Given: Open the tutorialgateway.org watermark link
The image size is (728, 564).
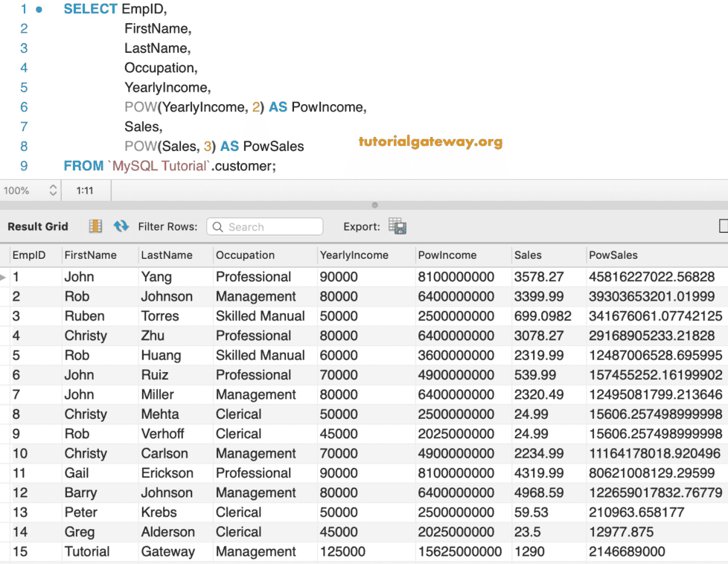Looking at the screenshot, I should pyautogui.click(x=430, y=141).
